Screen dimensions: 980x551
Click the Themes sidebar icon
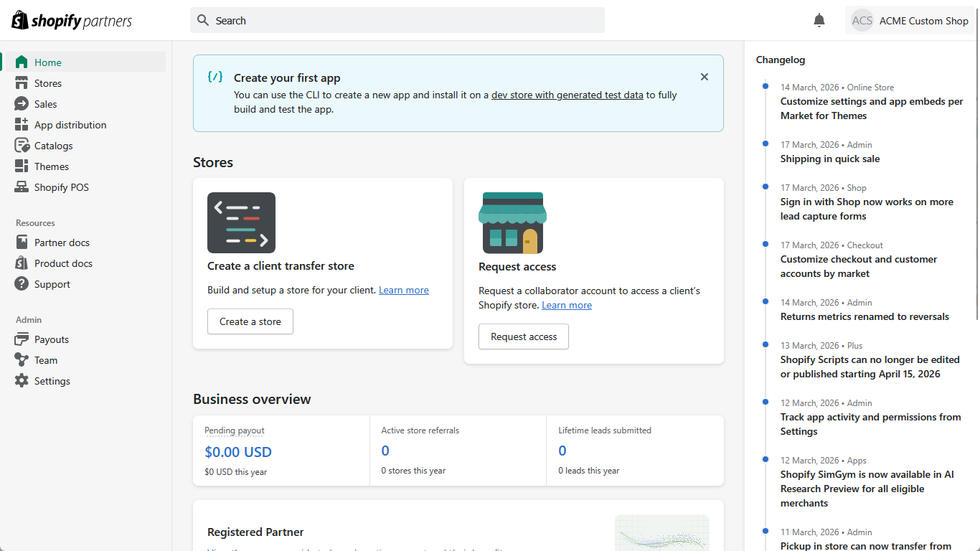(x=22, y=166)
